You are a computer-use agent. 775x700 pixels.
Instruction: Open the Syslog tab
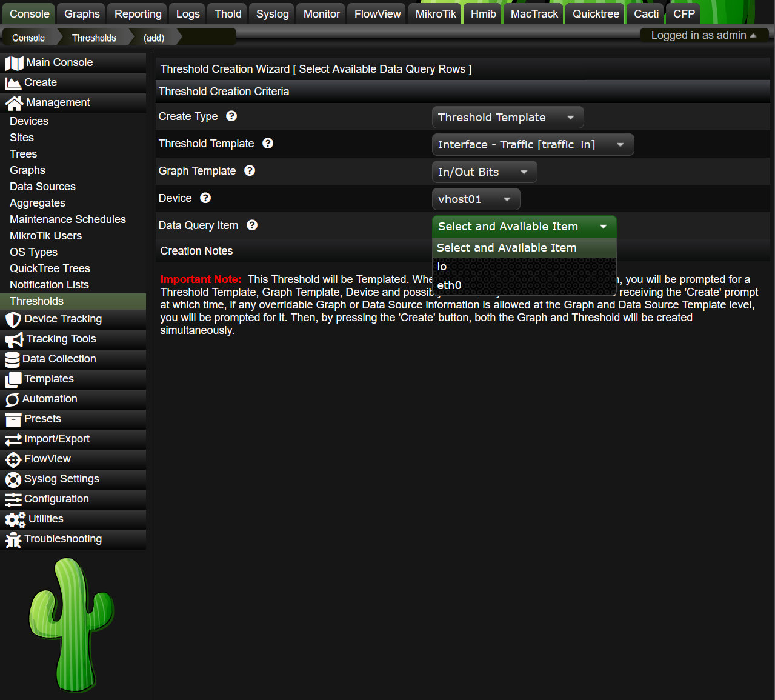(273, 14)
